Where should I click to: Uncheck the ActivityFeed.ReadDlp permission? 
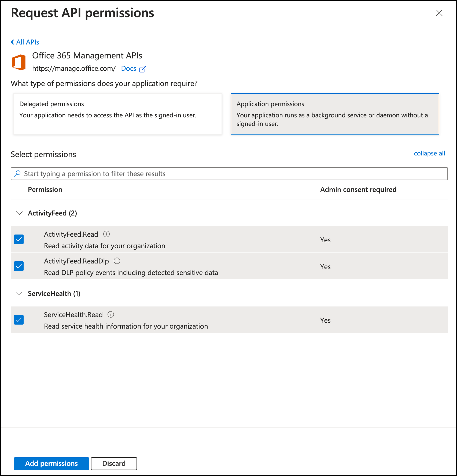pyautogui.click(x=19, y=266)
